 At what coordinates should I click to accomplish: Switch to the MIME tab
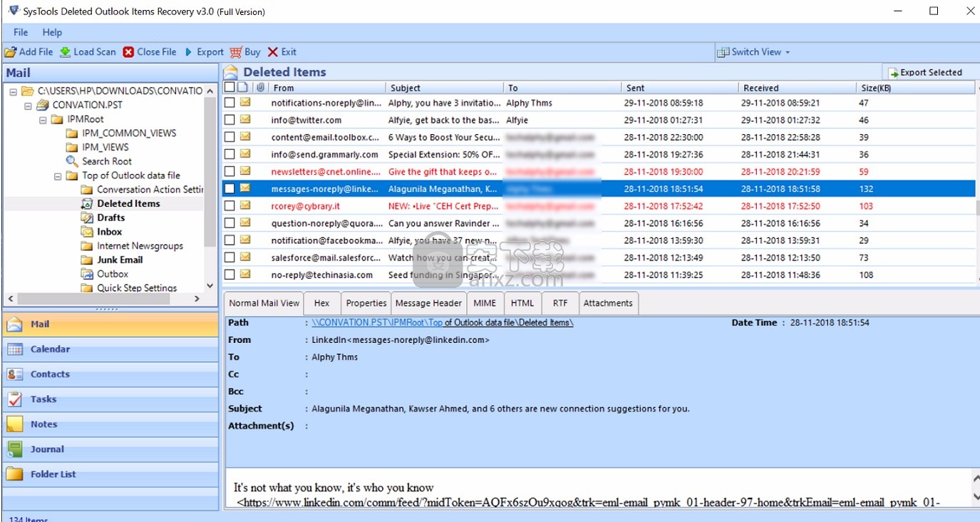point(485,303)
